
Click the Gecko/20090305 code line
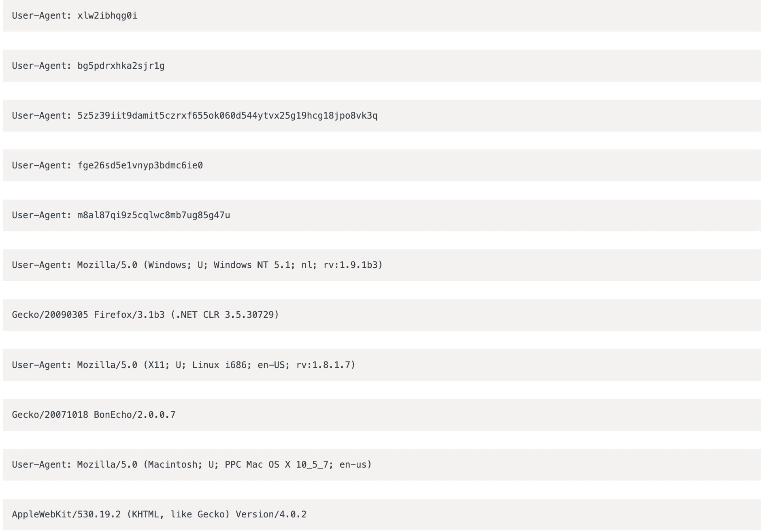click(x=50, y=315)
